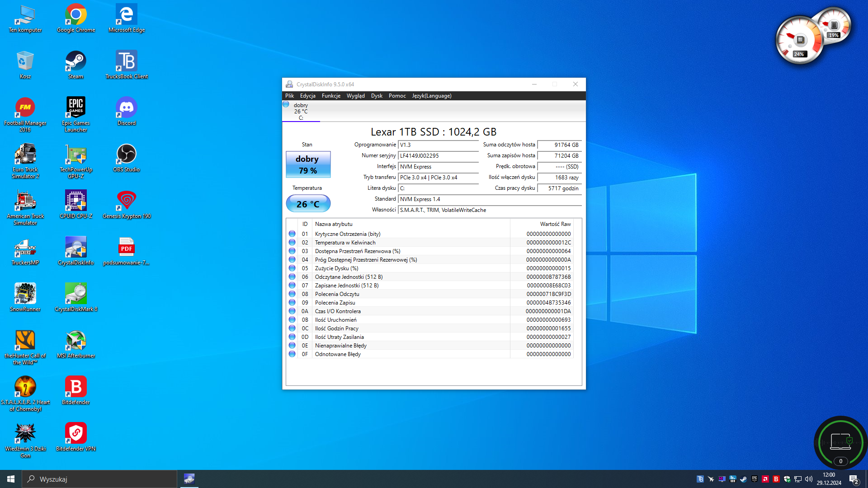
Task: Select the Bitdefender VPN desktop shortcut
Action: click(x=76, y=438)
